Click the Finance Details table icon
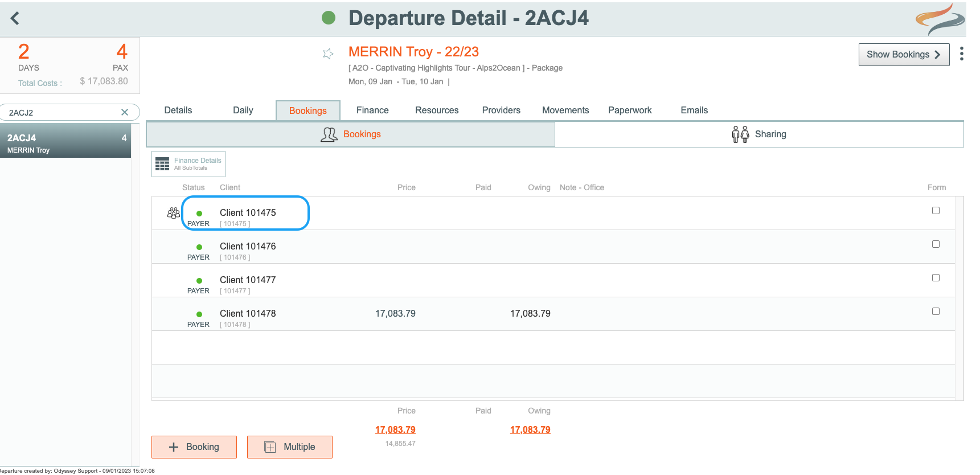The height and width of the screenshot is (475, 980). (162, 164)
